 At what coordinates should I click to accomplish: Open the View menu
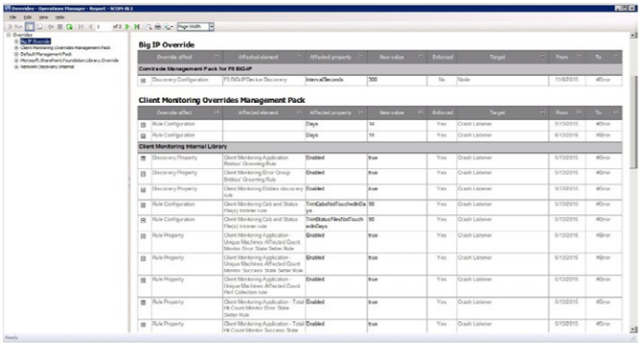[44, 18]
